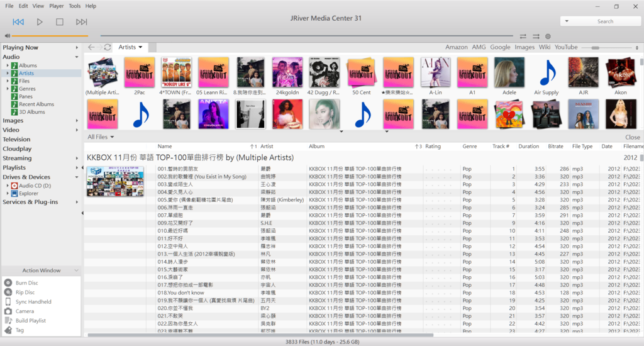This screenshot has height=346, width=644.
Task: Expand Streaming section arrow
Action: [x=76, y=158]
